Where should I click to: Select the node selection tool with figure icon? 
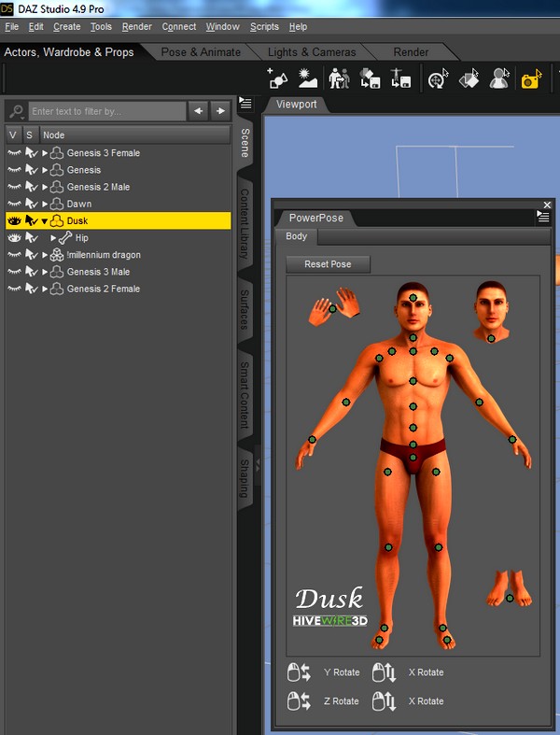point(499,78)
